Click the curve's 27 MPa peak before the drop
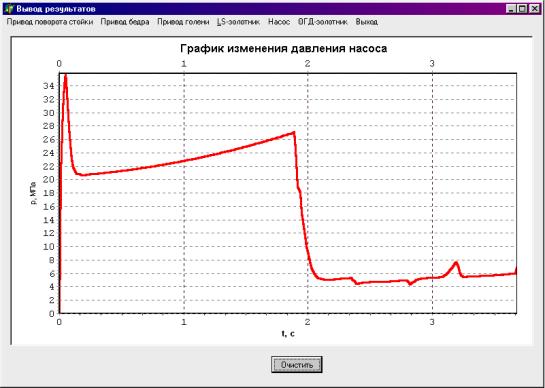Image resolution: width=545 pixels, height=388 pixels. tap(294, 132)
